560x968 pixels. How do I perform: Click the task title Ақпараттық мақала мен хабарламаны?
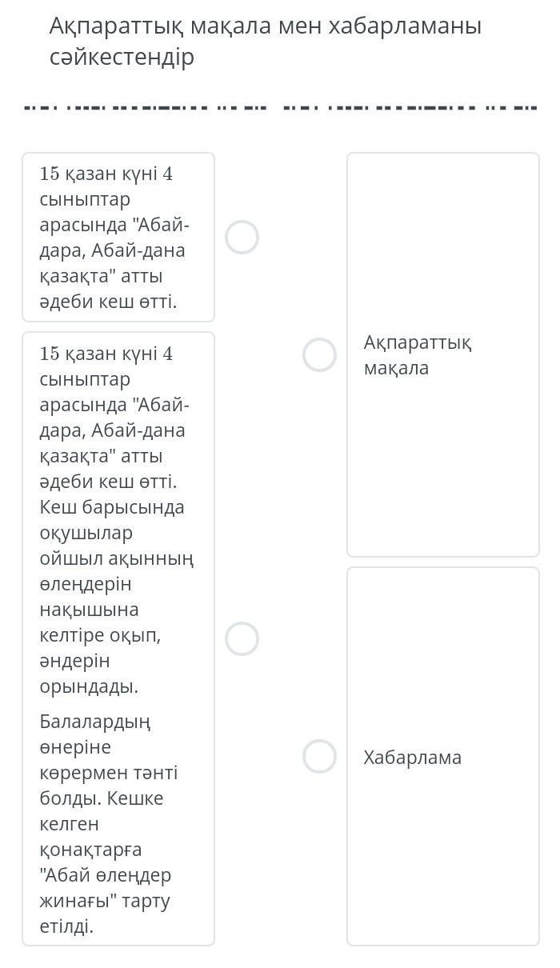click(265, 26)
